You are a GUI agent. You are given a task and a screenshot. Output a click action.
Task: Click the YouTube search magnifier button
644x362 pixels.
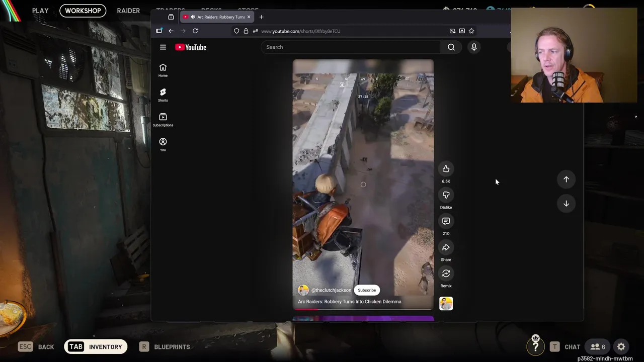pos(451,47)
